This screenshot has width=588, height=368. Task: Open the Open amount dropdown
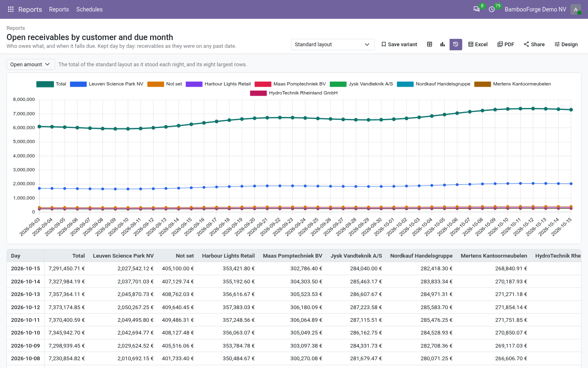(31, 64)
